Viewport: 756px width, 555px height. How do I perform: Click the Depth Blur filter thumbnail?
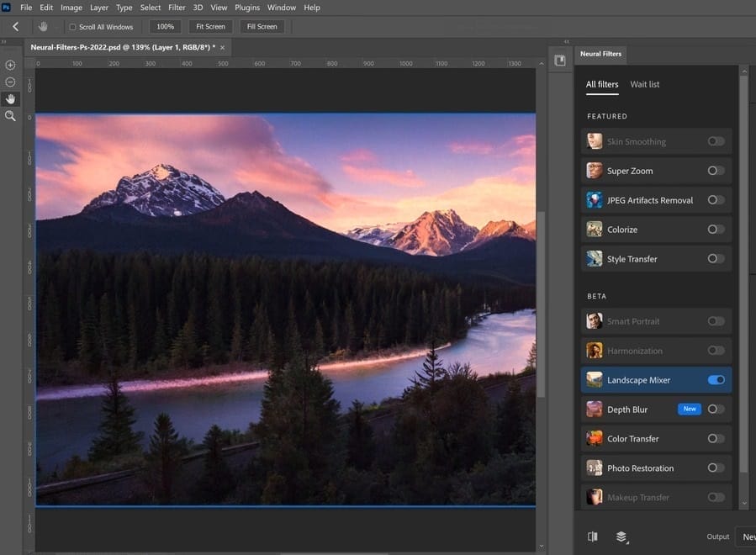(x=594, y=410)
